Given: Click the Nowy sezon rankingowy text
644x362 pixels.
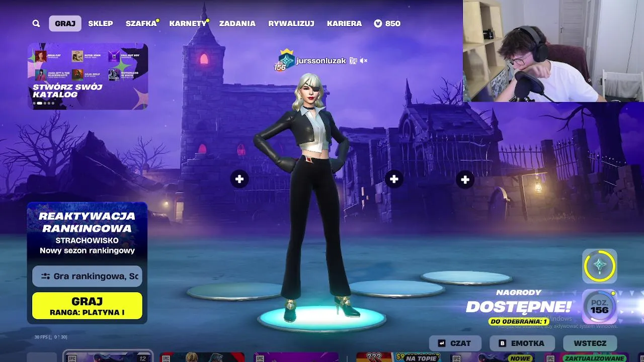Looking at the screenshot, I should pyautogui.click(x=87, y=250).
